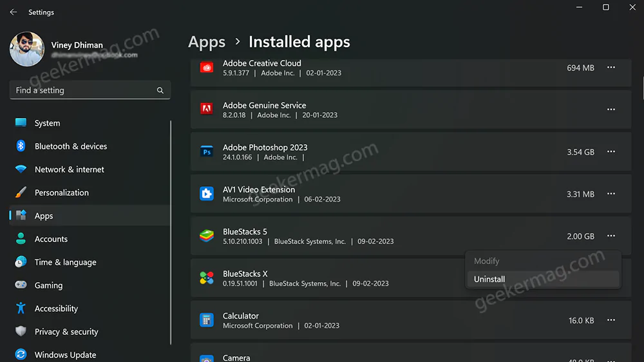Go back using the Settings back arrow
Screen dimensions: 644x362
(13, 12)
